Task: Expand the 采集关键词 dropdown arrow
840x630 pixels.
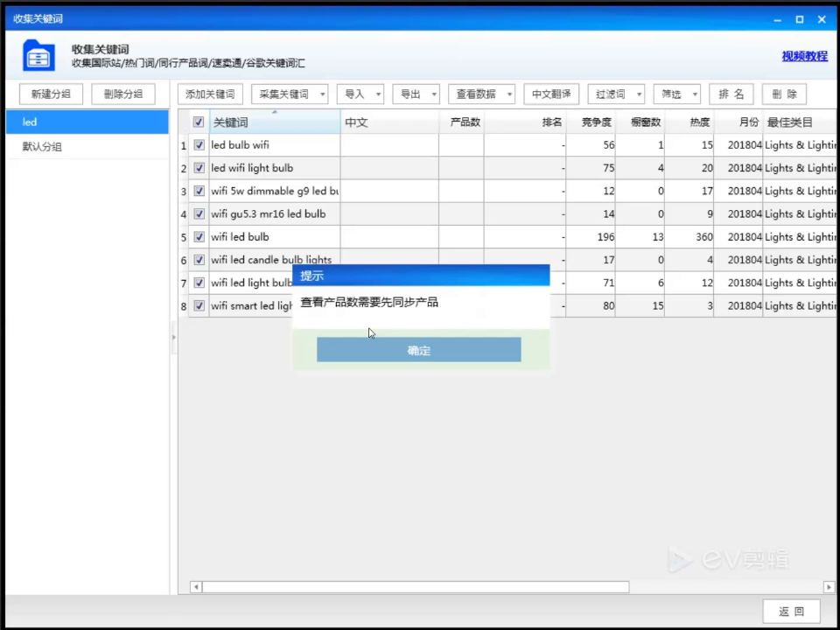Action: [323, 94]
